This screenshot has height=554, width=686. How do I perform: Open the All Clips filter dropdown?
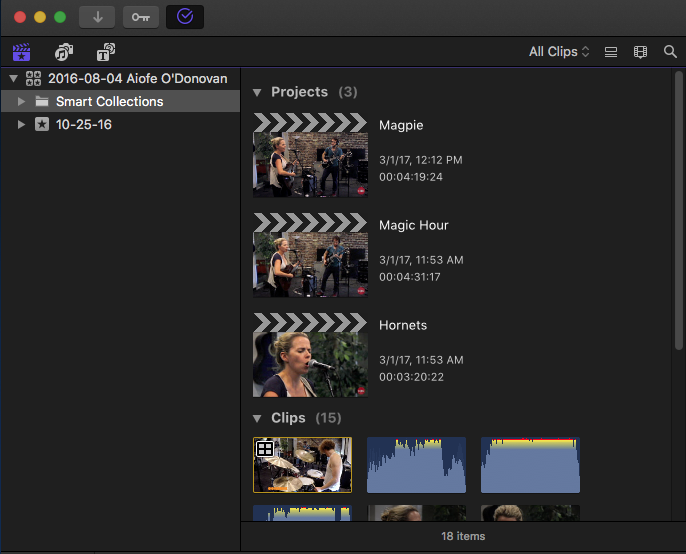coord(559,52)
